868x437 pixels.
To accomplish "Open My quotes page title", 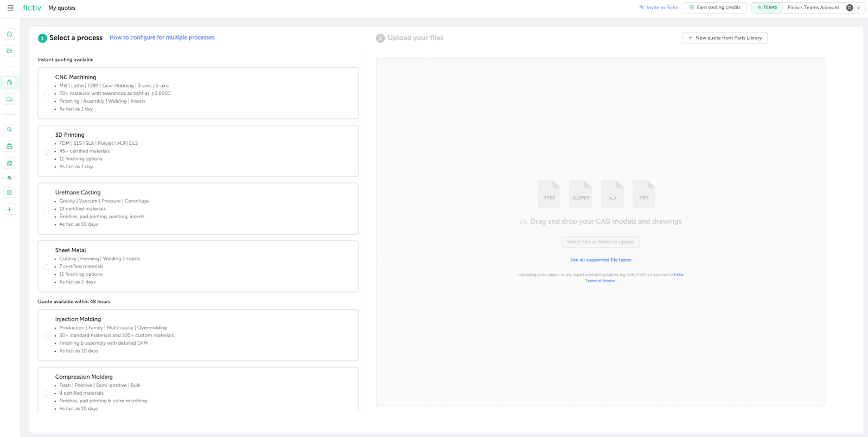I will [62, 8].
